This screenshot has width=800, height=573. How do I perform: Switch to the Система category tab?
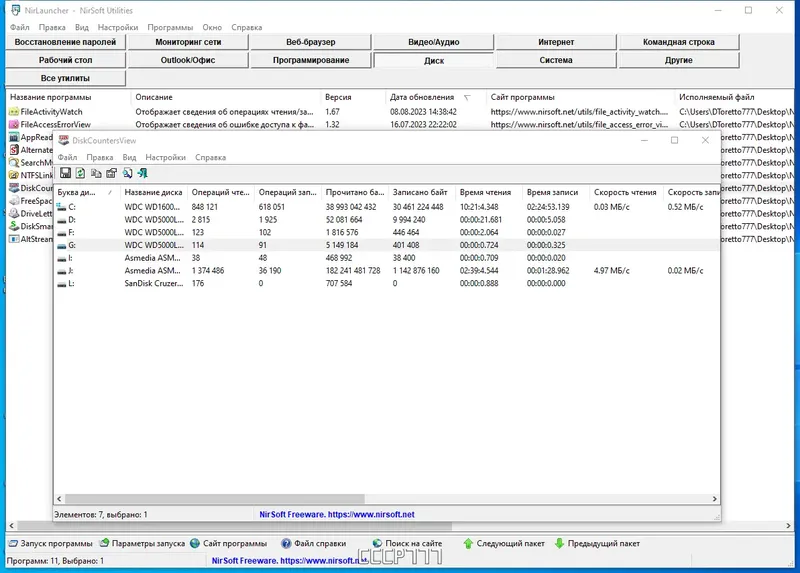[556, 60]
